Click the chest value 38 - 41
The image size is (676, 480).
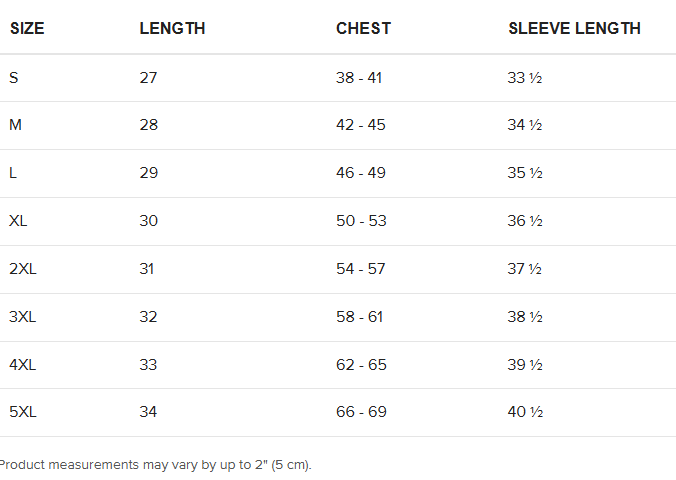pyautogui.click(x=359, y=78)
